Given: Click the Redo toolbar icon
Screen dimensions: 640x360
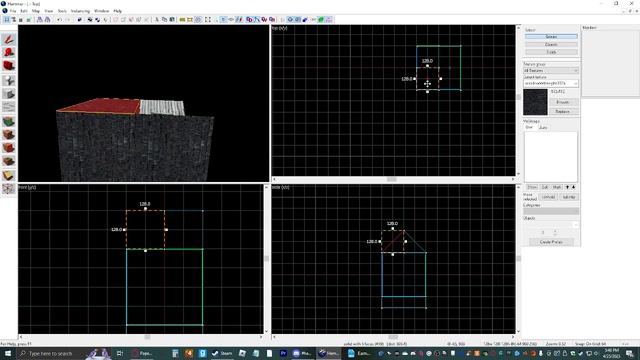Looking at the screenshot, I should tap(67, 20).
